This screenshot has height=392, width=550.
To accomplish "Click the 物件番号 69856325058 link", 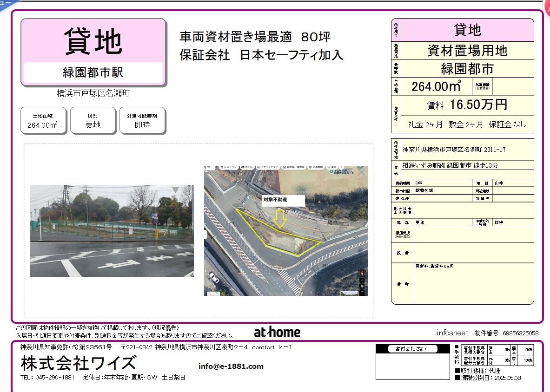I will click(x=506, y=333).
